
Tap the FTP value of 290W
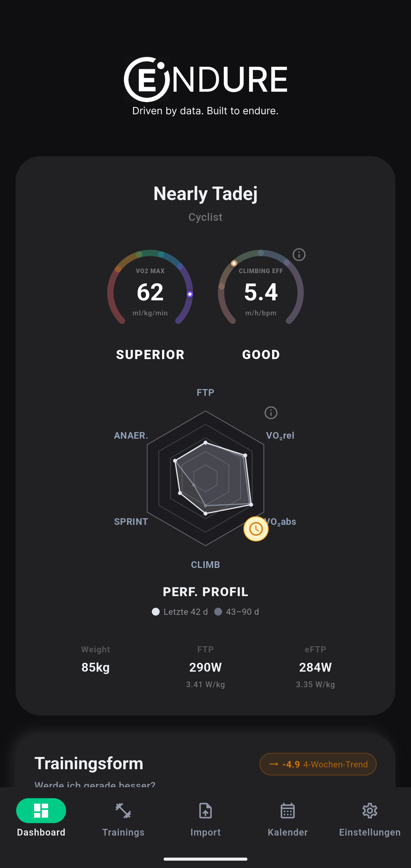click(205, 666)
